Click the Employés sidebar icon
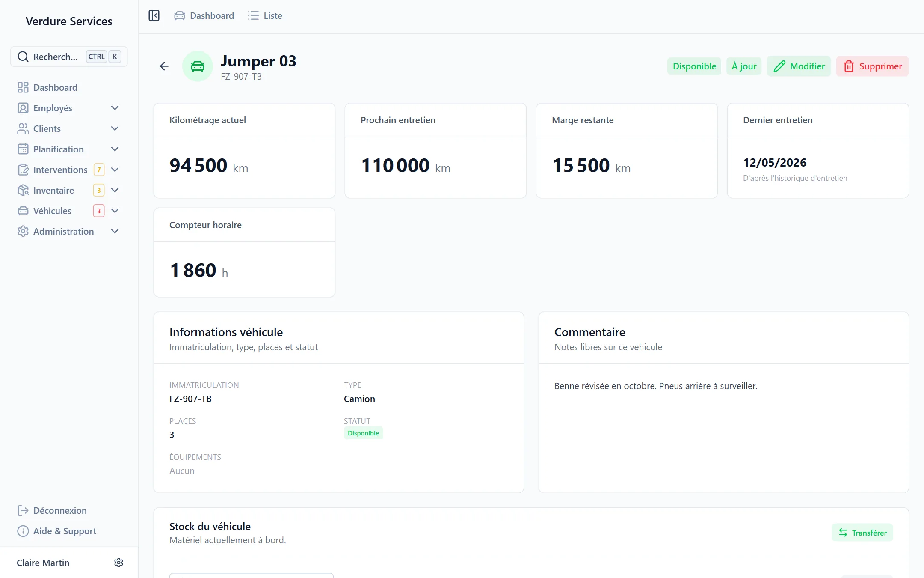The height and width of the screenshot is (578, 924). pyautogui.click(x=23, y=108)
